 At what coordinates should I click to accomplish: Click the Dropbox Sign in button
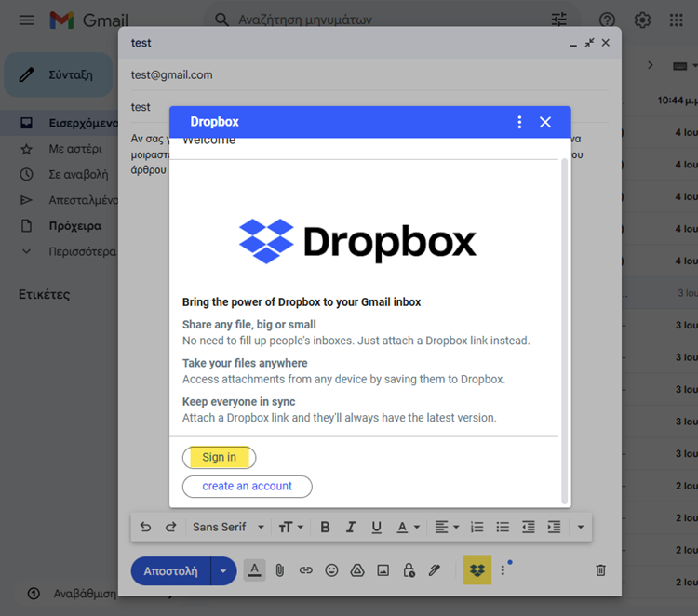coord(219,457)
